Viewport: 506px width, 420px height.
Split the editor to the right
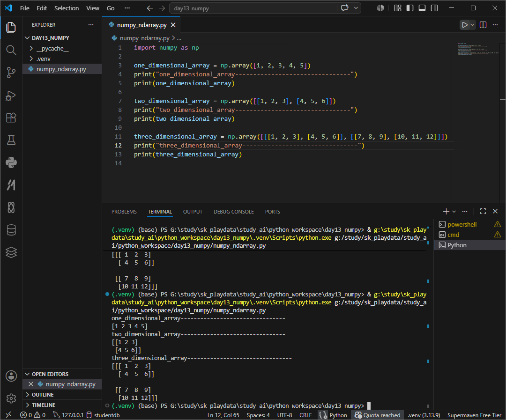click(x=483, y=25)
